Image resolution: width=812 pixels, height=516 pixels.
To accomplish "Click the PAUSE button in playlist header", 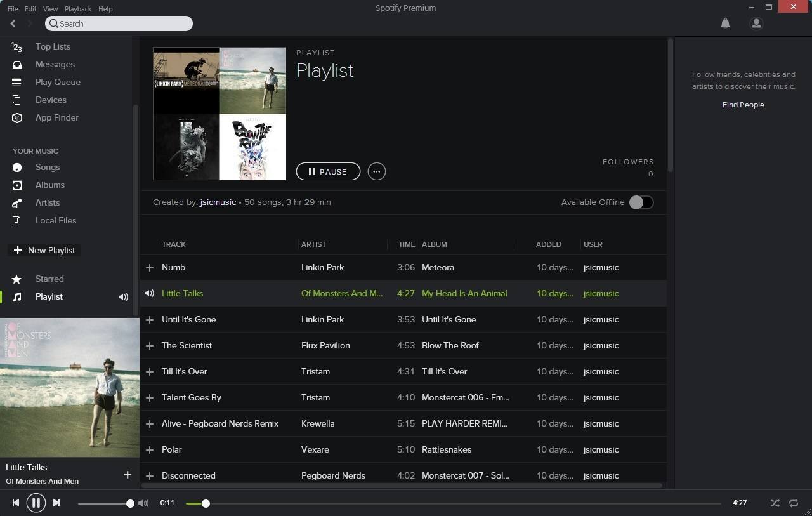I will (x=328, y=171).
